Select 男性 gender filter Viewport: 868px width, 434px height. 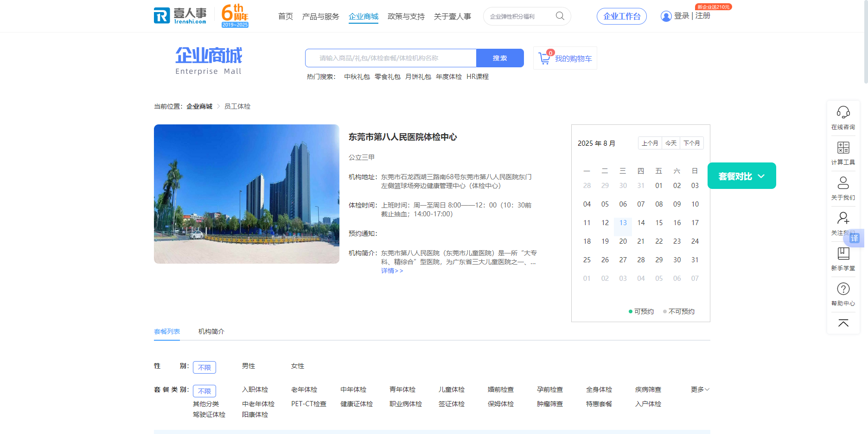[x=249, y=366]
